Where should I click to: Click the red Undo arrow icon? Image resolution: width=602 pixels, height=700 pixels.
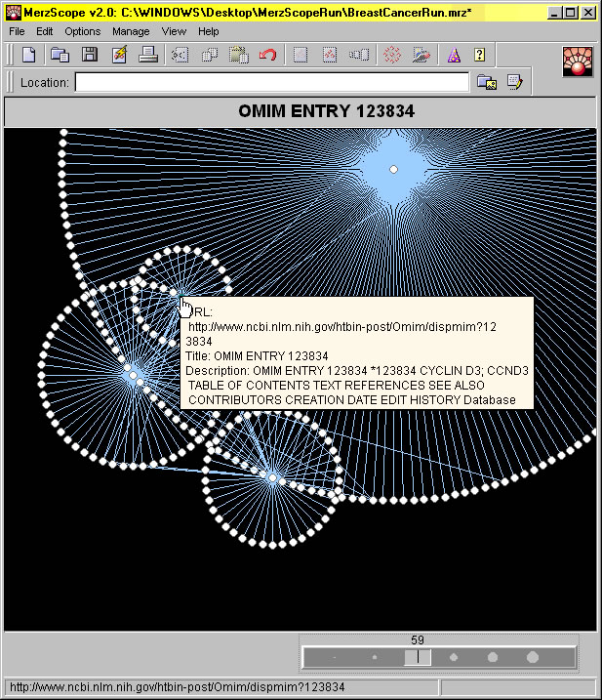coord(267,55)
